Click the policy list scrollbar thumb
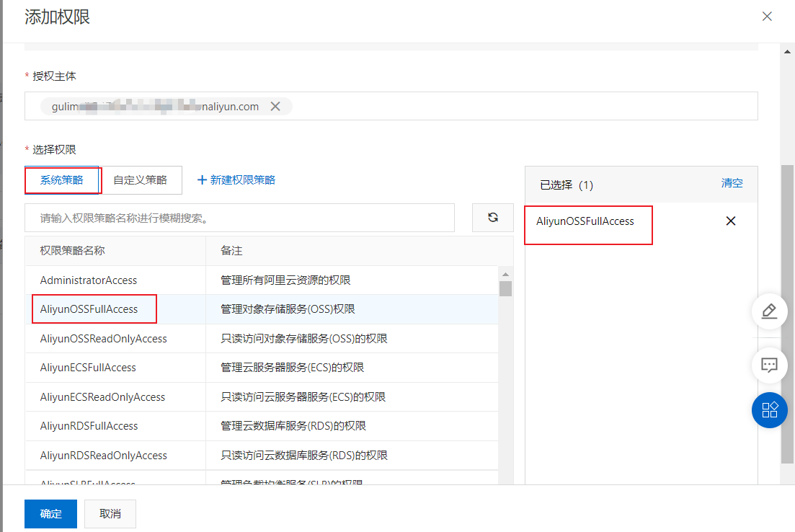 505,288
